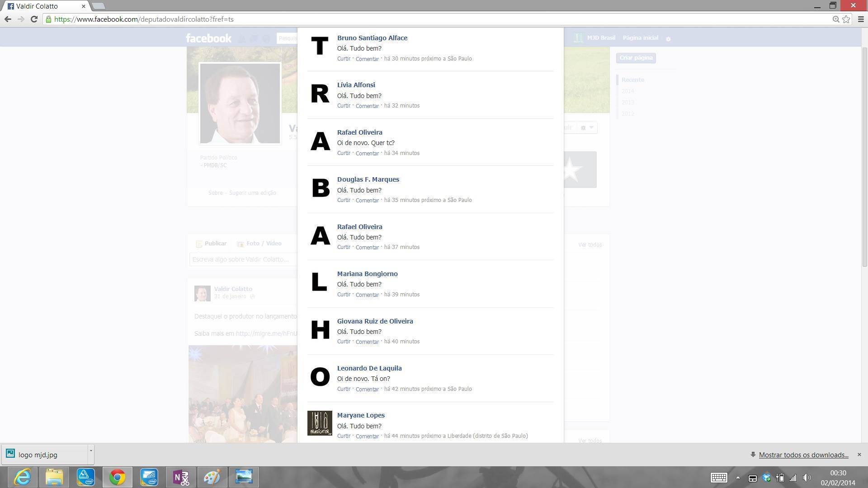Click Curtir on Bruno Santiago Alface's post
Screen dimensions: 868x488
coord(344,59)
